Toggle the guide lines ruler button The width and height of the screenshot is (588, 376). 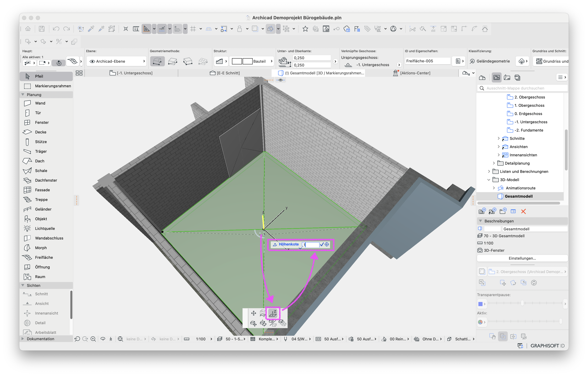146,29
